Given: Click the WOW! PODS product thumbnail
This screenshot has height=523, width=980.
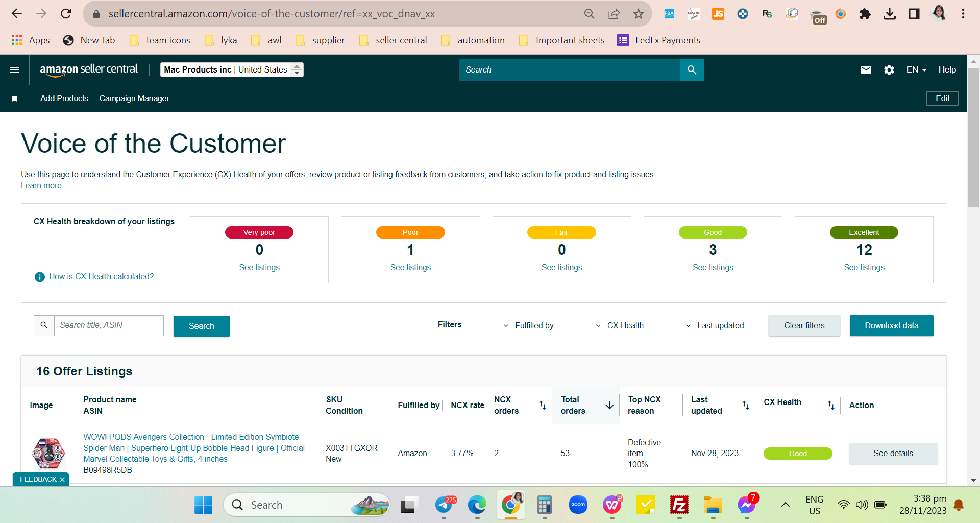Looking at the screenshot, I should [48, 454].
